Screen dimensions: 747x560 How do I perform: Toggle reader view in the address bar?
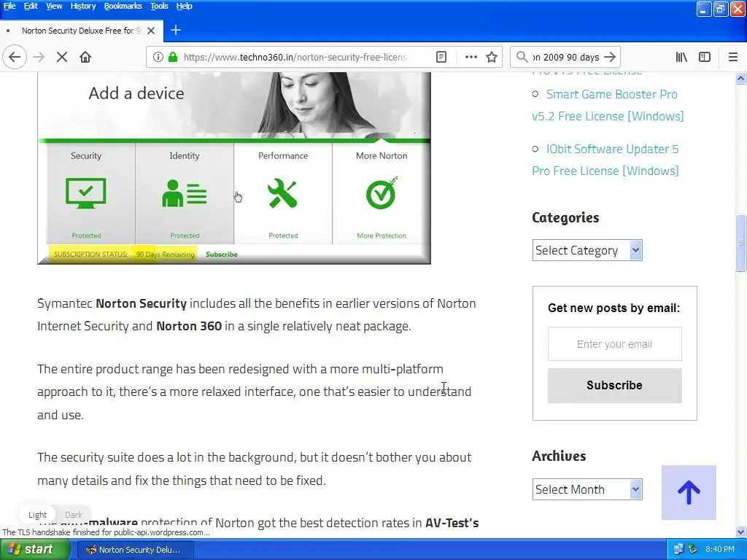point(441,57)
